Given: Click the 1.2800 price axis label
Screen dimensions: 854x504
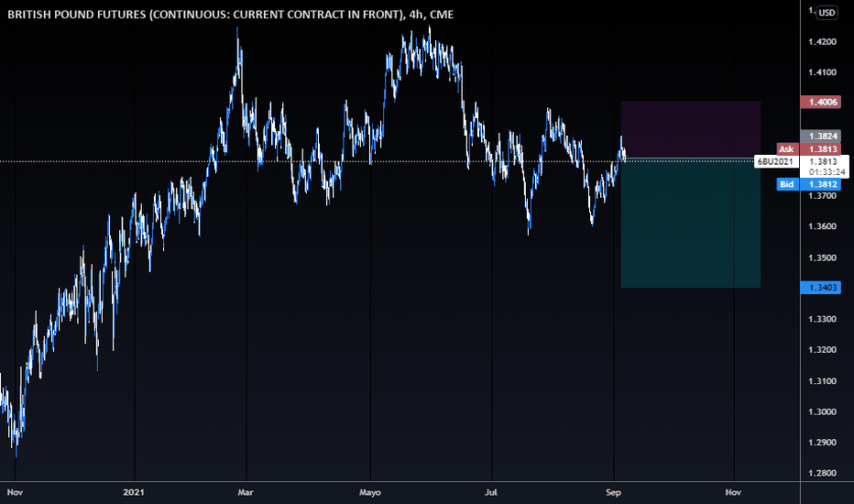Looking at the screenshot, I should click(x=823, y=473).
